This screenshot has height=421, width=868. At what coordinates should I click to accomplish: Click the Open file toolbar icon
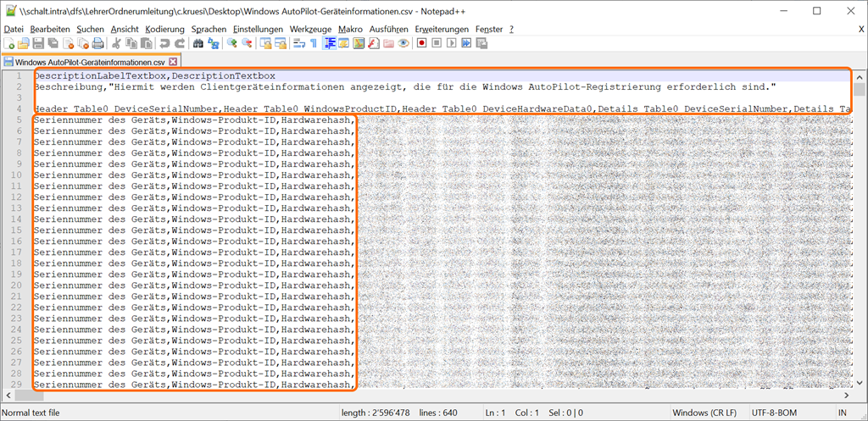pyautogui.click(x=23, y=43)
